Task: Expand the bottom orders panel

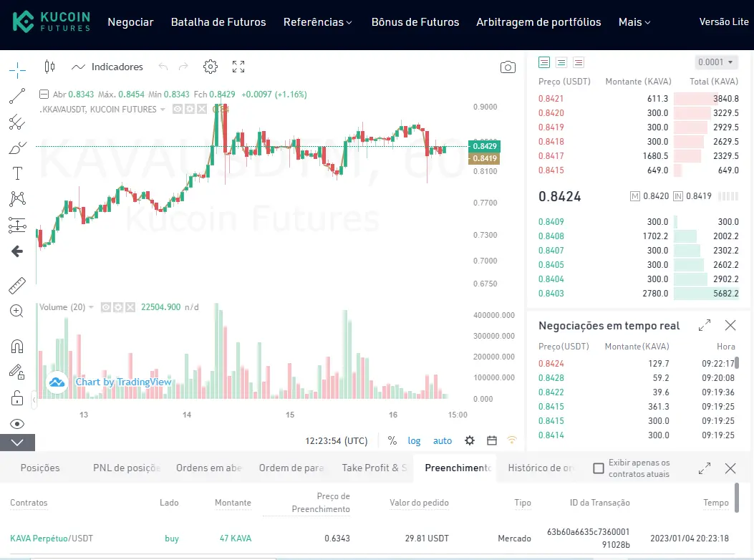Action: 705,468
